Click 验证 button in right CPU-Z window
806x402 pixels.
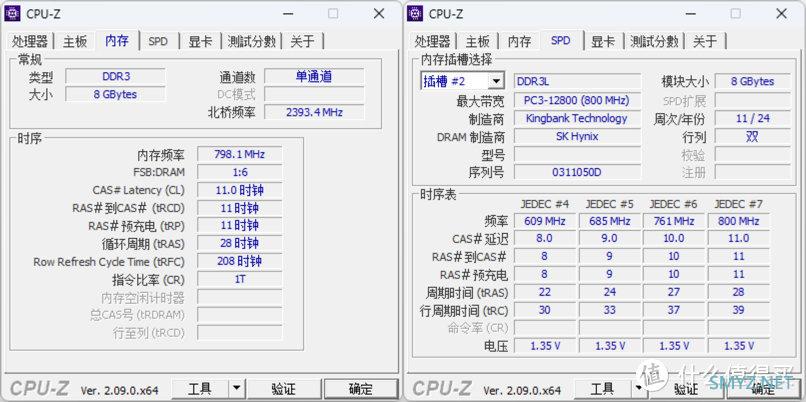(x=686, y=389)
